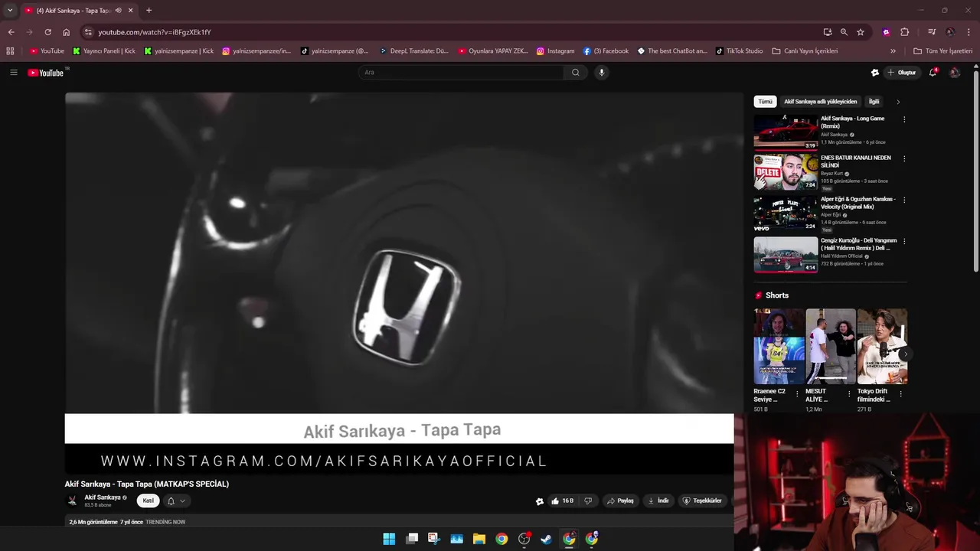Open Akif Sarıkaya channel name link

click(102, 497)
